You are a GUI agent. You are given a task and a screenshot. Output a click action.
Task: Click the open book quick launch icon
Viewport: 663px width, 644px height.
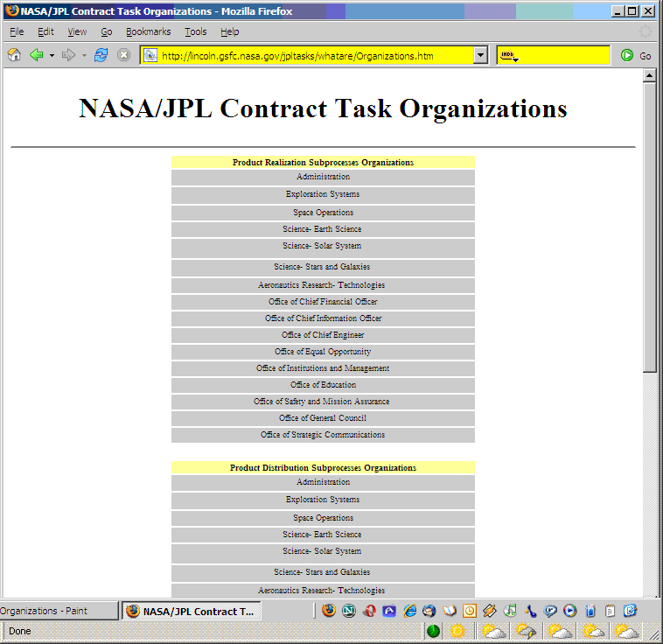[450, 611]
